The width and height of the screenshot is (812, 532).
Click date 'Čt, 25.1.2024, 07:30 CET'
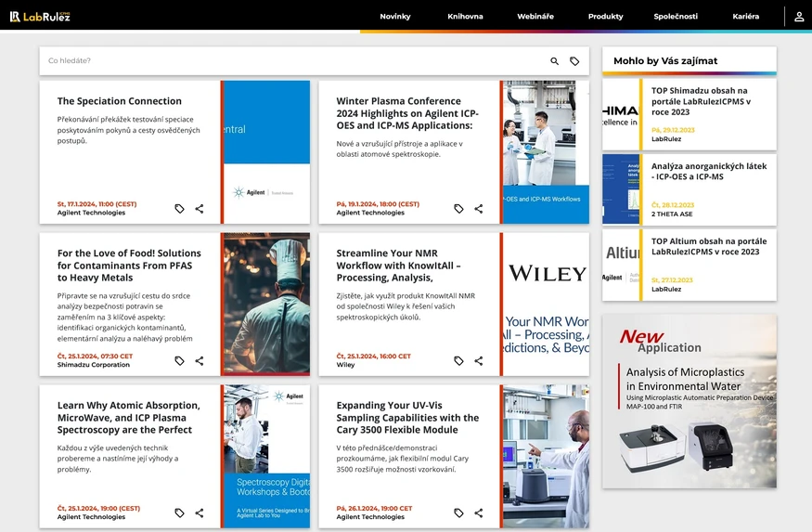pos(95,357)
